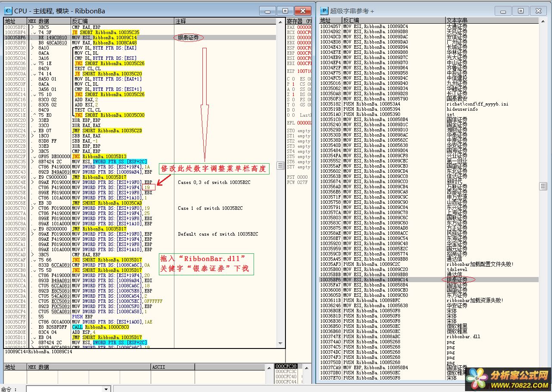552x392 pixels.
Task: Click the 超级字串参考 window title icon
Action: (x=324, y=11)
